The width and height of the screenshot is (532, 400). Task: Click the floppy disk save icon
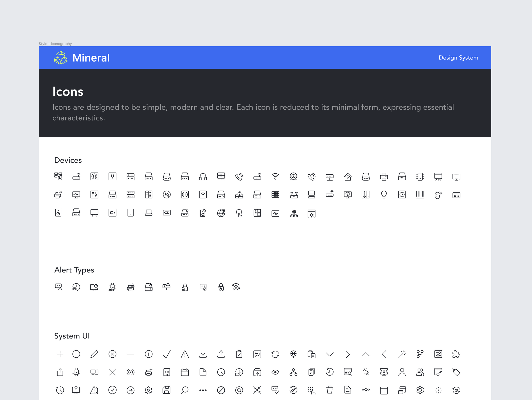(x=167, y=390)
